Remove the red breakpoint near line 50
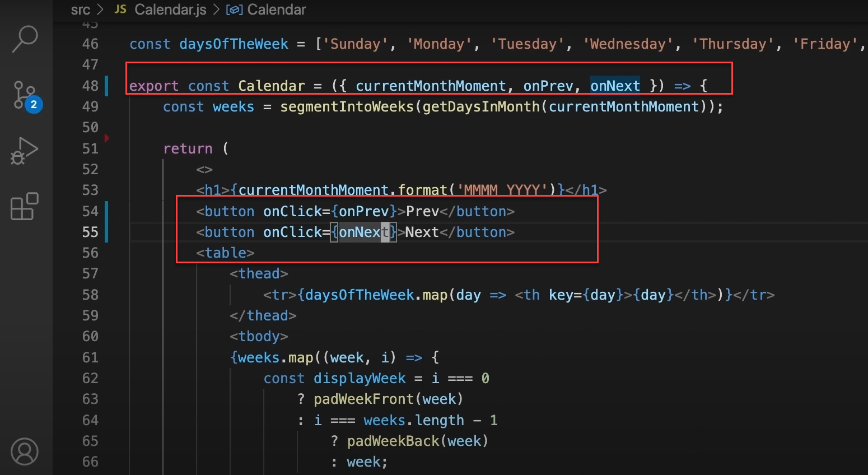The height and width of the screenshot is (475, 868). (105, 137)
